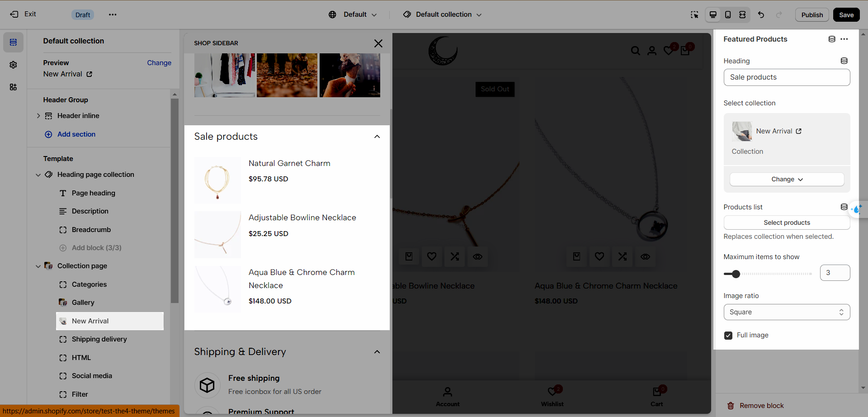The image size is (868, 417).
Task: Open the Image ratio Square select
Action: 787,312
